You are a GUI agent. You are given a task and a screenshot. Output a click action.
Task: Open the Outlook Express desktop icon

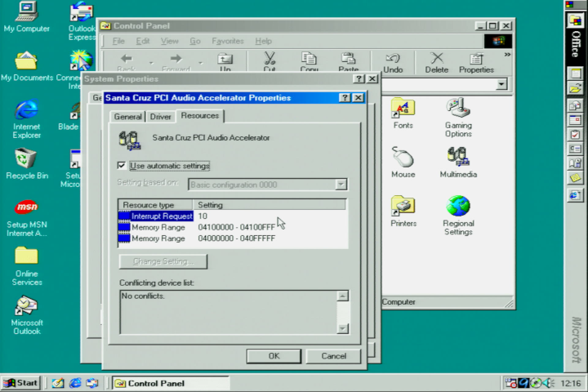tap(82, 20)
